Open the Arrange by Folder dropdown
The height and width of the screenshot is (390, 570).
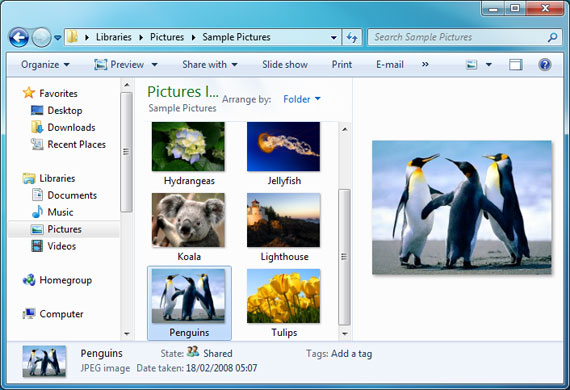[x=302, y=99]
